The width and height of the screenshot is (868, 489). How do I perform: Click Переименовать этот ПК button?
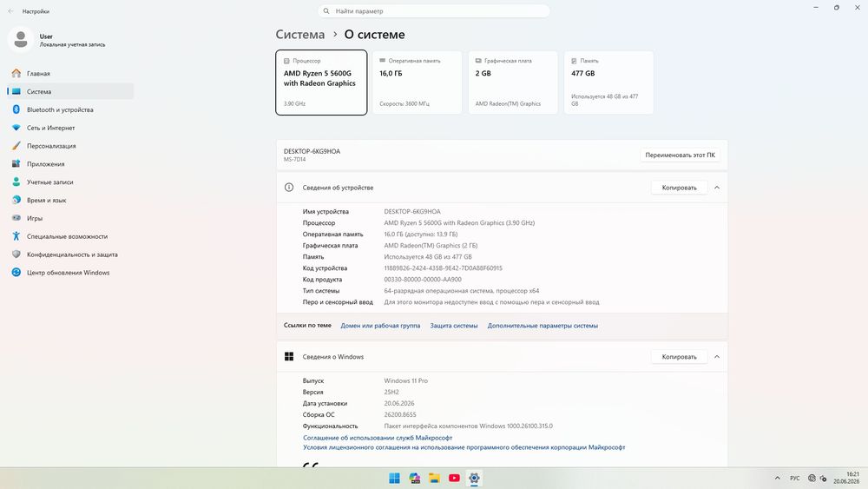[x=680, y=155]
